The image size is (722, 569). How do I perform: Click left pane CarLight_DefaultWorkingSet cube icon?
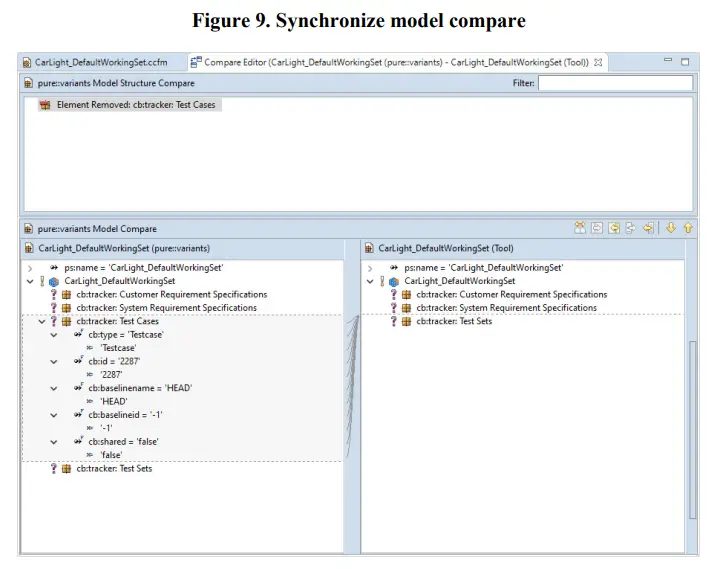(x=54, y=281)
